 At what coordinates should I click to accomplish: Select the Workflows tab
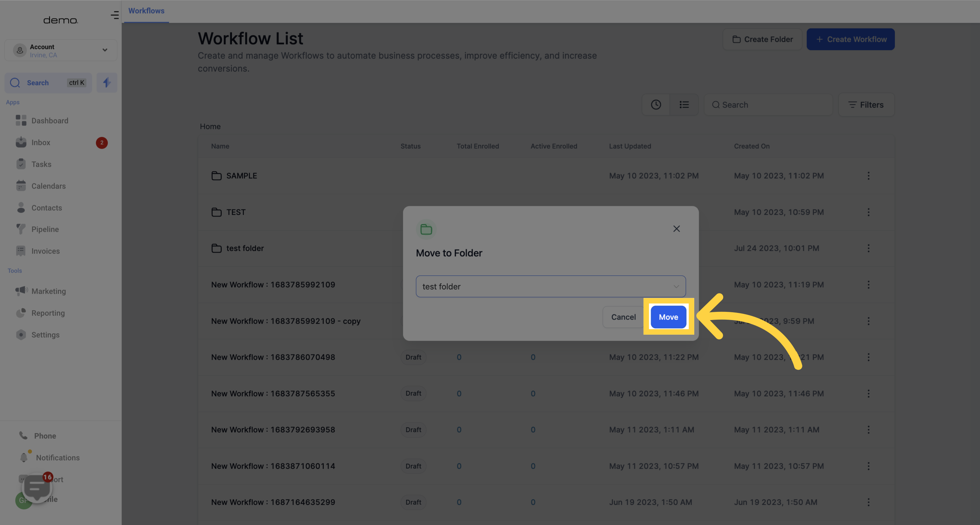[146, 11]
